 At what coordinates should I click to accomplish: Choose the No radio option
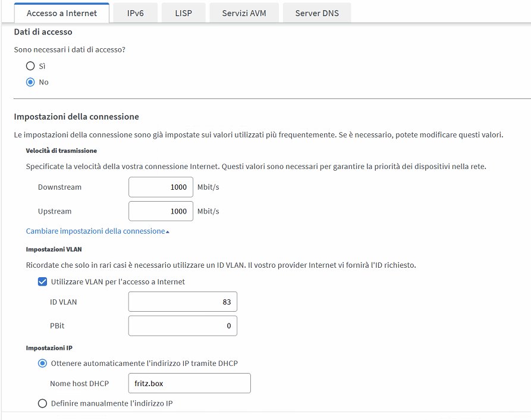(30, 82)
